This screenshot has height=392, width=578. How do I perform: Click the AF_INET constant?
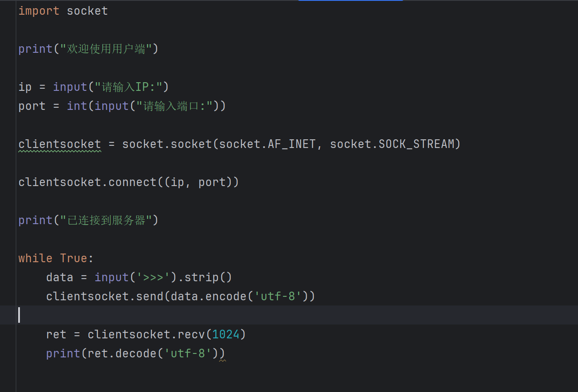point(292,144)
